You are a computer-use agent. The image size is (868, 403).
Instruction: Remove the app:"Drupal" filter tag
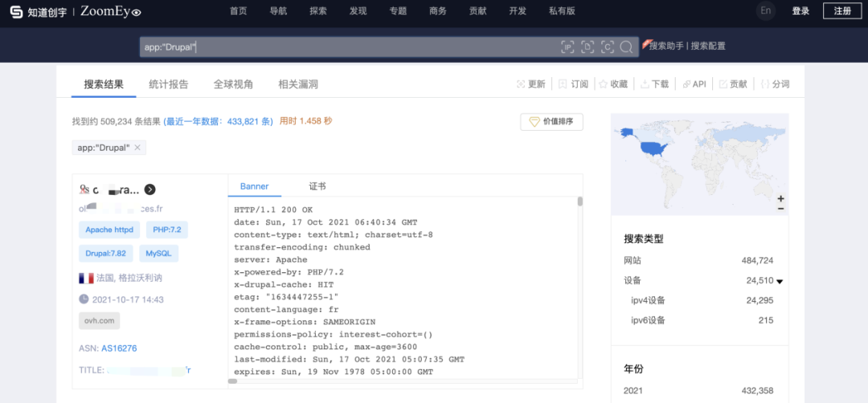click(x=137, y=148)
